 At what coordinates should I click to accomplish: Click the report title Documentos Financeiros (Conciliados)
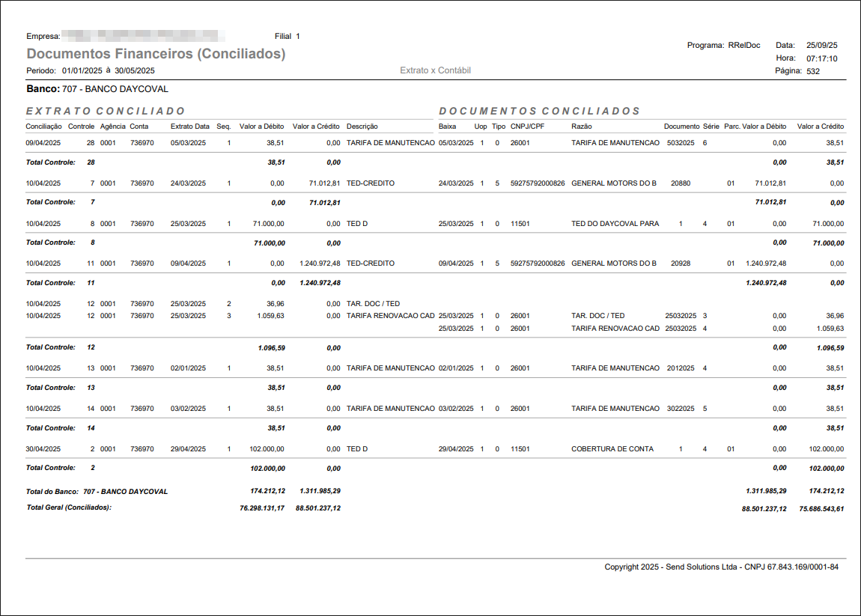[156, 54]
